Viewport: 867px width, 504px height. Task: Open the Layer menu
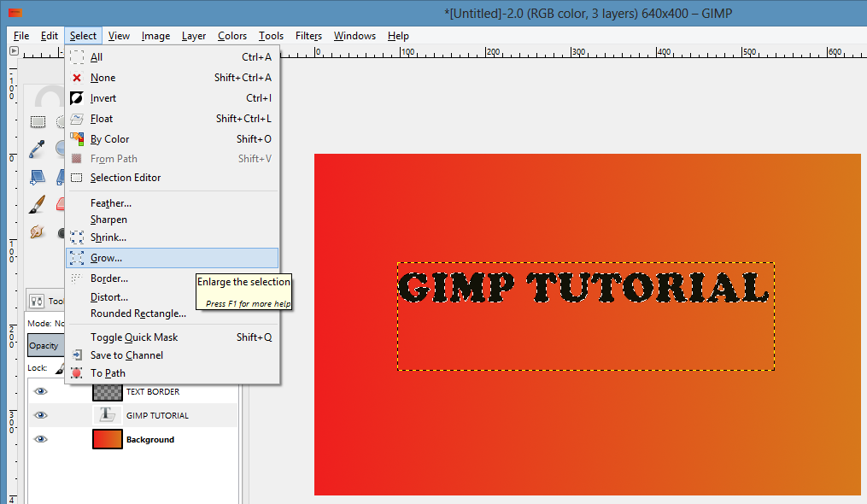[x=194, y=35]
